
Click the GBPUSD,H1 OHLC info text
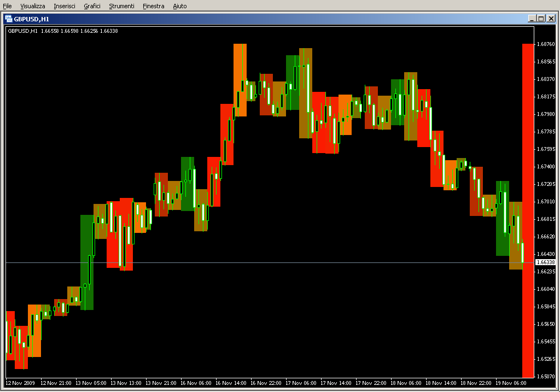click(x=63, y=31)
